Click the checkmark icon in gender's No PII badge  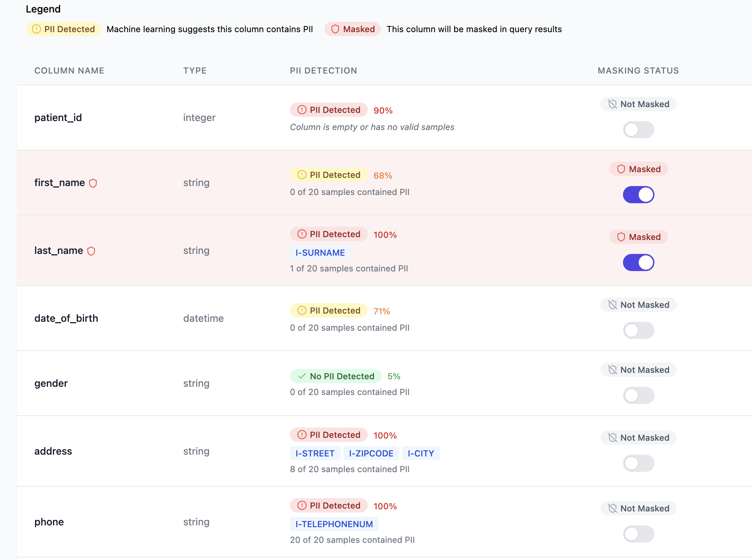[x=302, y=376]
